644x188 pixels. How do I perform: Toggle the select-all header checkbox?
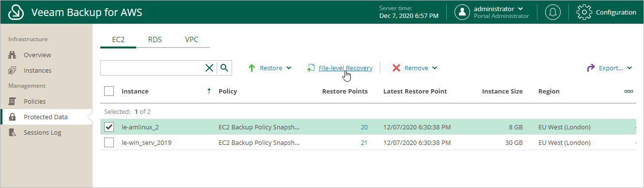pos(109,91)
